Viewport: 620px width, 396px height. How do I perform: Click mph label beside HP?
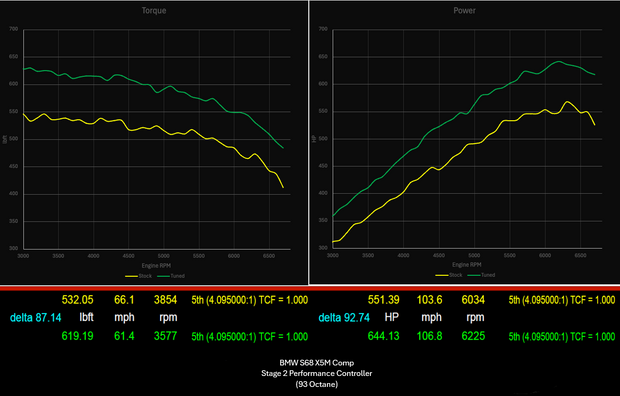point(431,318)
